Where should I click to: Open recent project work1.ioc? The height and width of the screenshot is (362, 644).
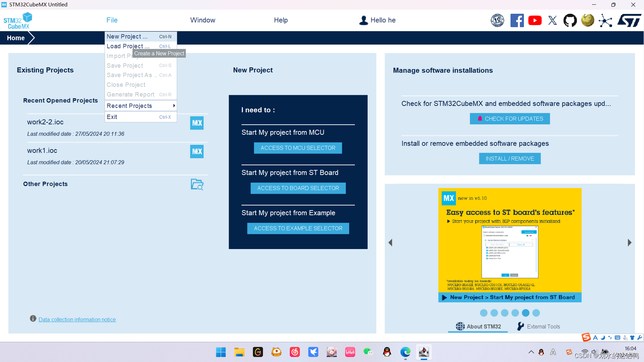point(42,151)
